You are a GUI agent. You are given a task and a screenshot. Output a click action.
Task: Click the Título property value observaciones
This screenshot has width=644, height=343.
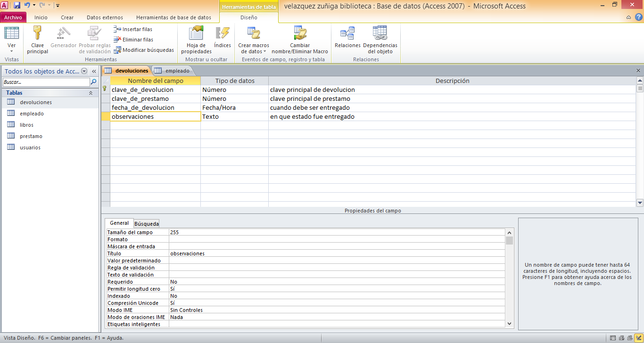click(x=337, y=253)
